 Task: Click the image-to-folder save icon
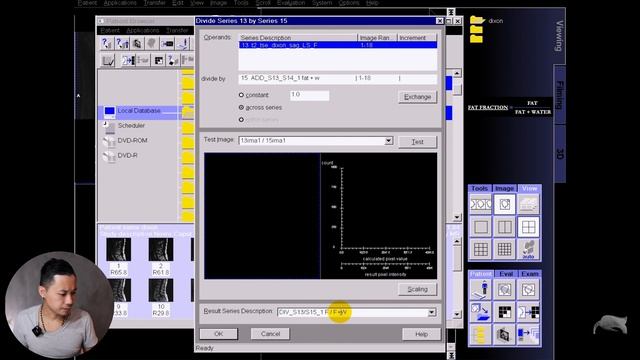(x=480, y=312)
